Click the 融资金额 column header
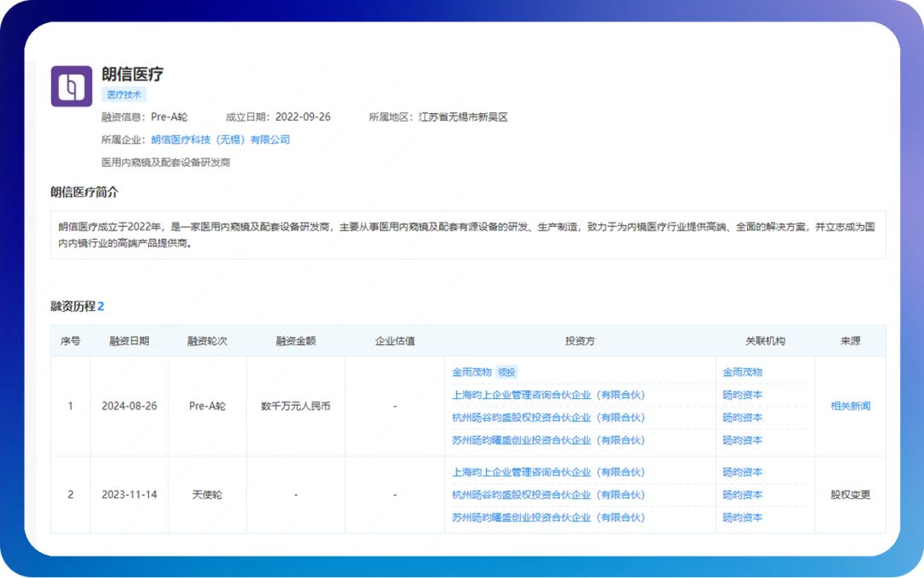The width and height of the screenshot is (924, 578). (296, 341)
